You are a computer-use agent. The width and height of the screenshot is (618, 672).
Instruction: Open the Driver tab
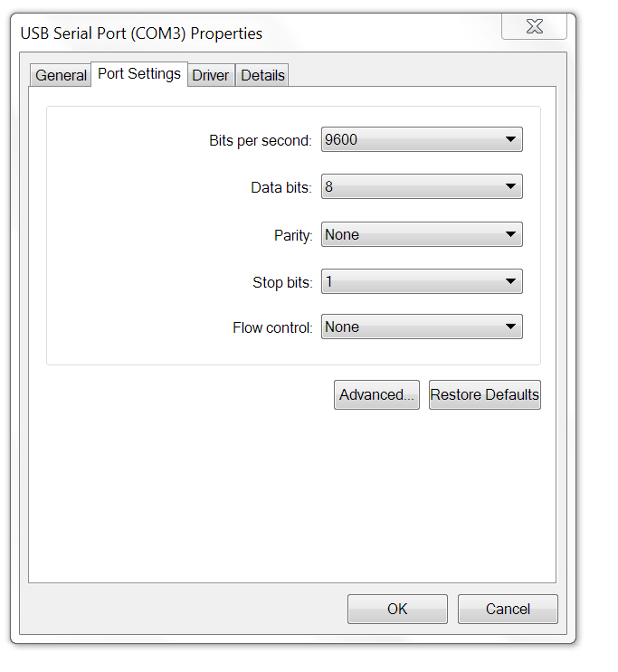[x=211, y=75]
